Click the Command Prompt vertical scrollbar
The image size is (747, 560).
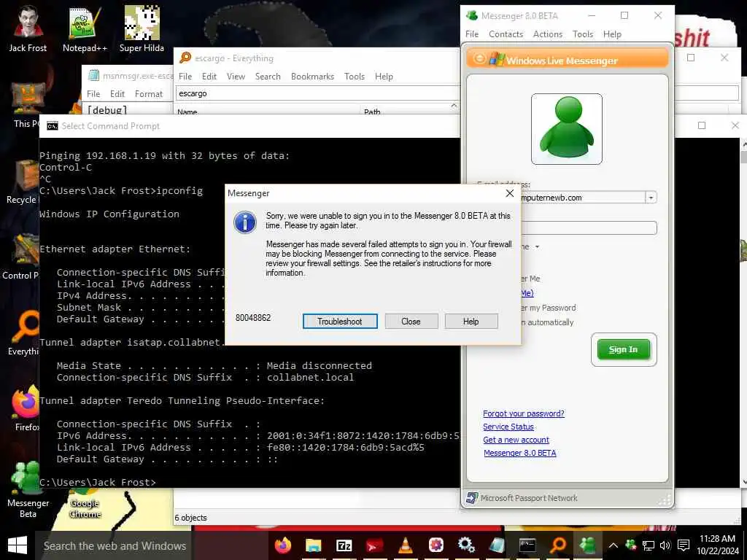point(743,313)
